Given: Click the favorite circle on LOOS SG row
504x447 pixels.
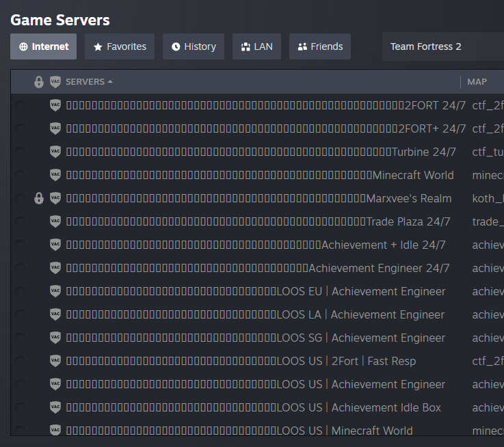Looking at the screenshot, I should (x=21, y=338).
